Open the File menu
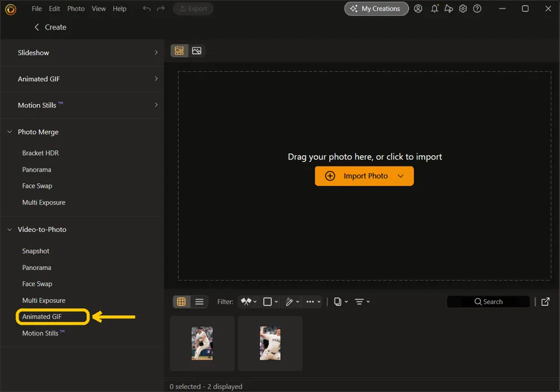The height and width of the screenshot is (392, 560). click(37, 8)
